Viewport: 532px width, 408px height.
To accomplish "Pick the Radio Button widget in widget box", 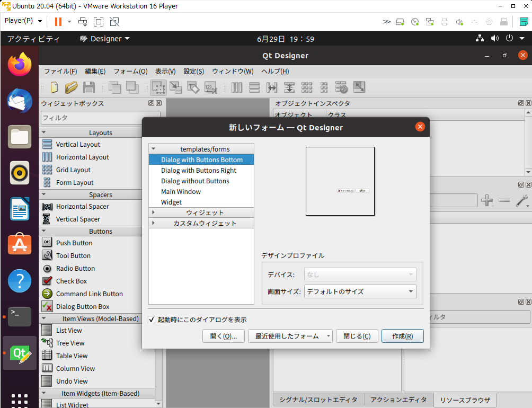I will pos(75,268).
